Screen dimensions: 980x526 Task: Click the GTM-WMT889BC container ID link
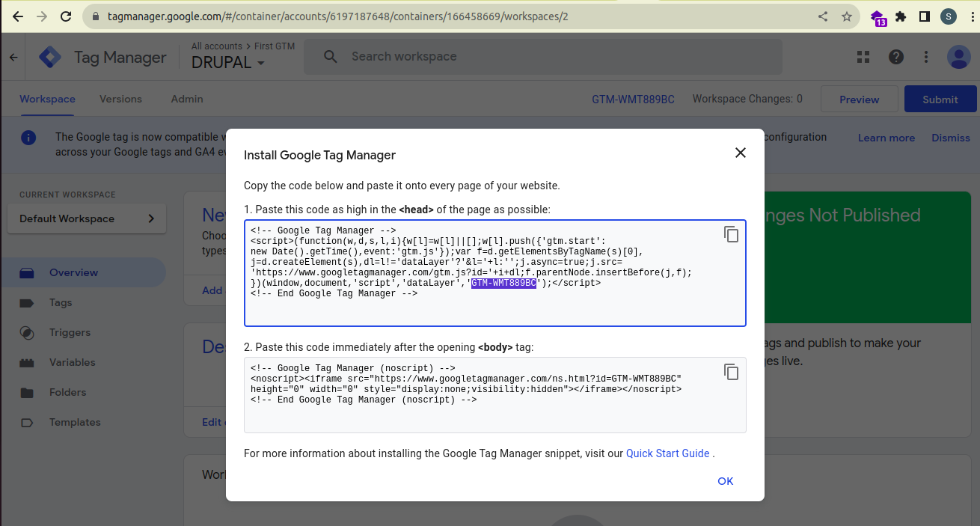click(x=633, y=100)
